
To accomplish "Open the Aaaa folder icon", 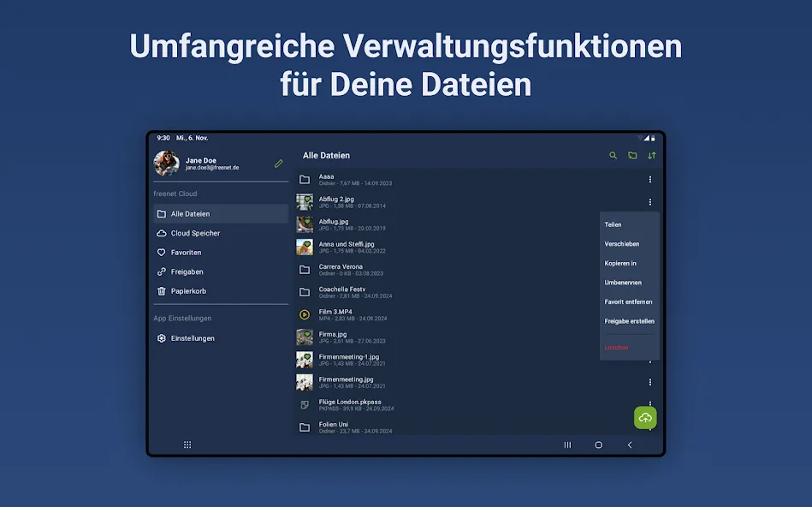I will (x=305, y=179).
